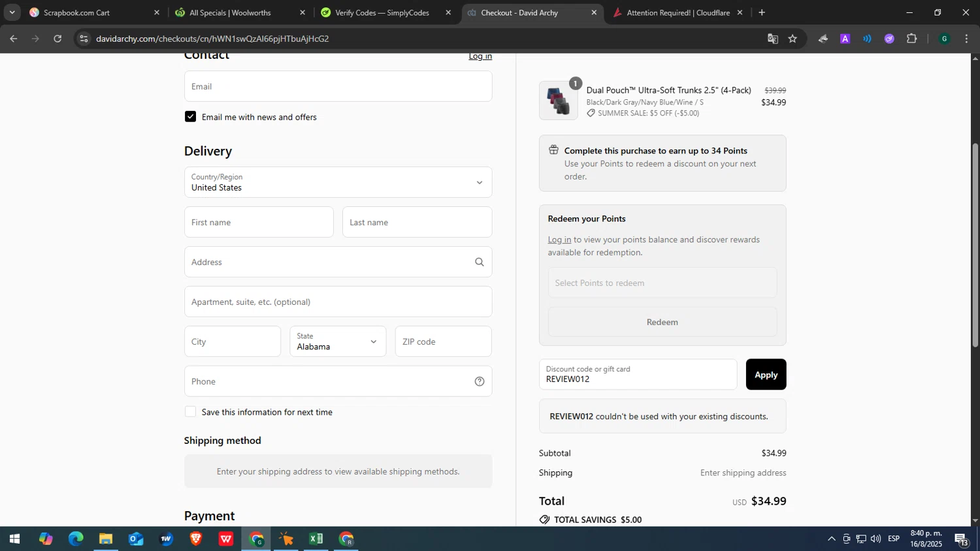
Task: Click the Apartment, suite field
Action: [338, 302]
